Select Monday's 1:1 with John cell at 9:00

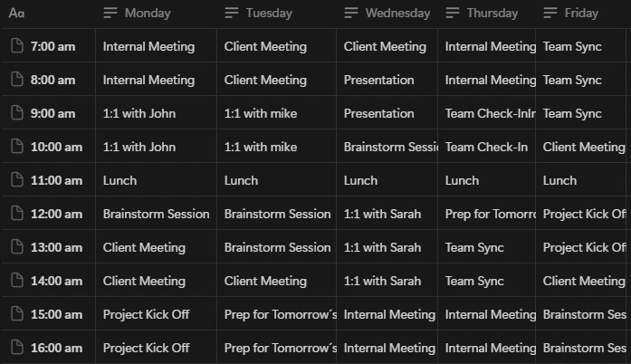click(156, 113)
